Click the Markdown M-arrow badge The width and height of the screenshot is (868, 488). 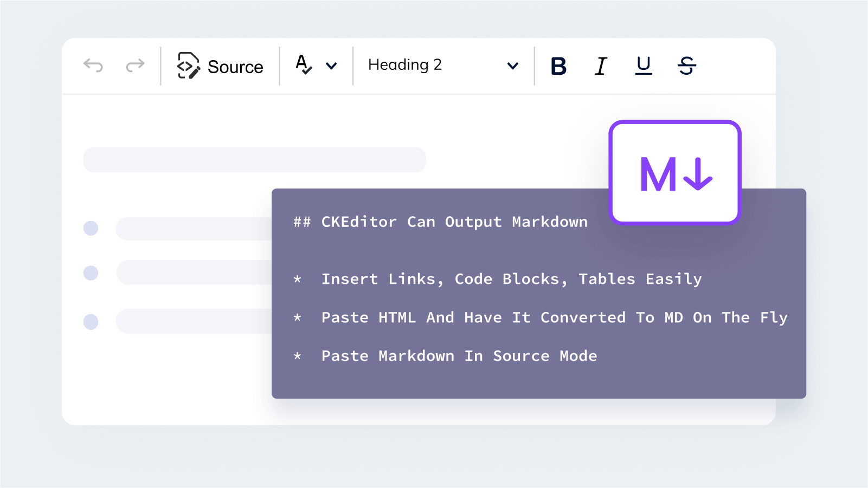(x=675, y=172)
